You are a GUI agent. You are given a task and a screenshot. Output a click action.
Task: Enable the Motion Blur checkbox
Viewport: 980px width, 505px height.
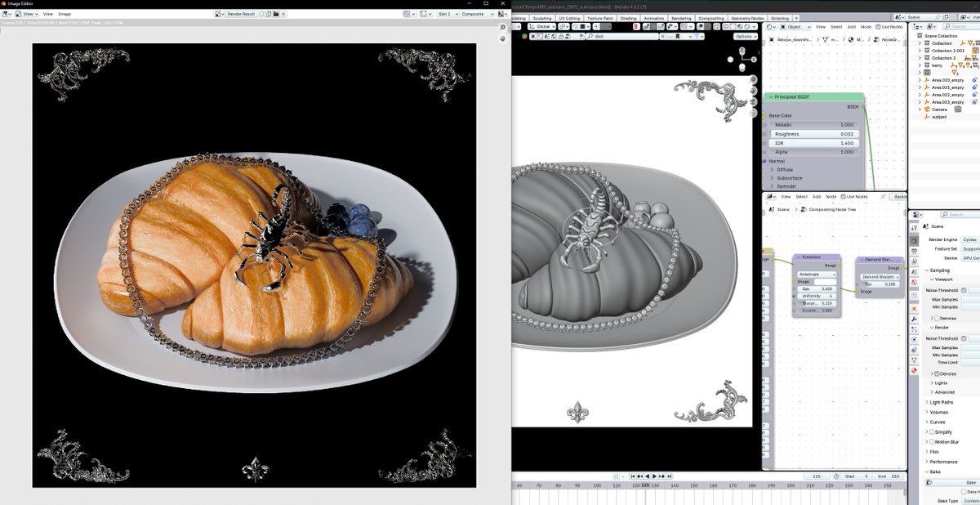(x=932, y=442)
